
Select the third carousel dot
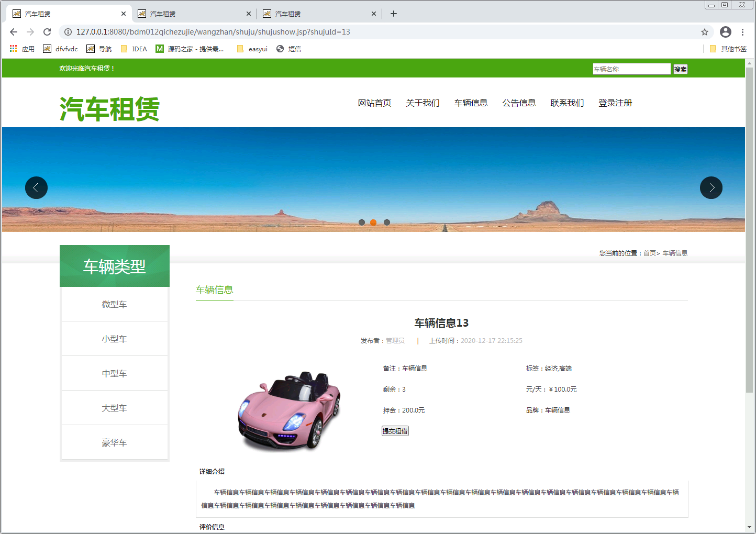[386, 222]
